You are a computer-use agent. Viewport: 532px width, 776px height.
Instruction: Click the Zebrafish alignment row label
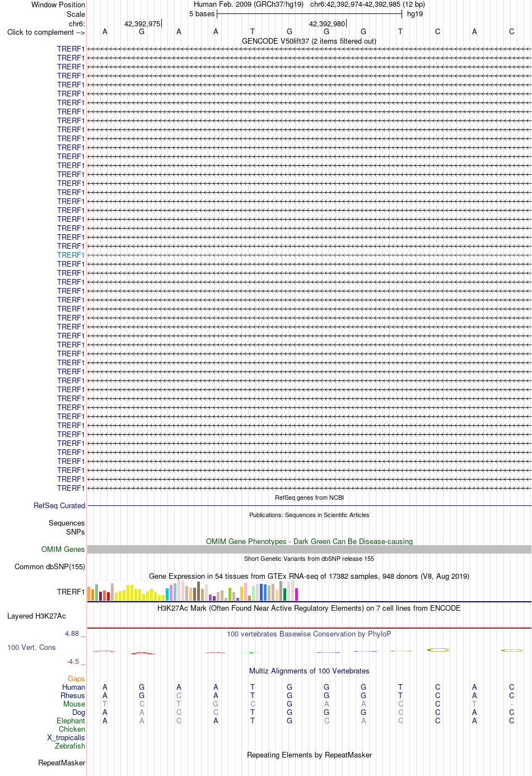[x=70, y=746]
